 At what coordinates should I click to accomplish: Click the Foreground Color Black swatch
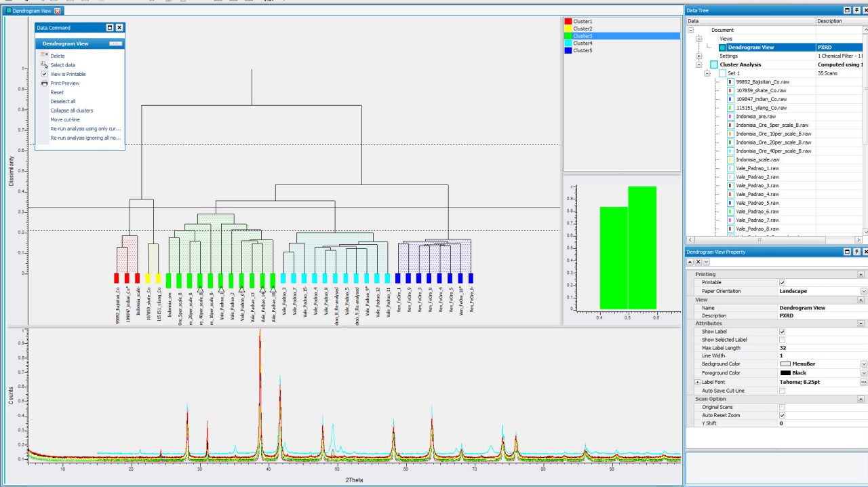pyautogui.click(x=786, y=373)
